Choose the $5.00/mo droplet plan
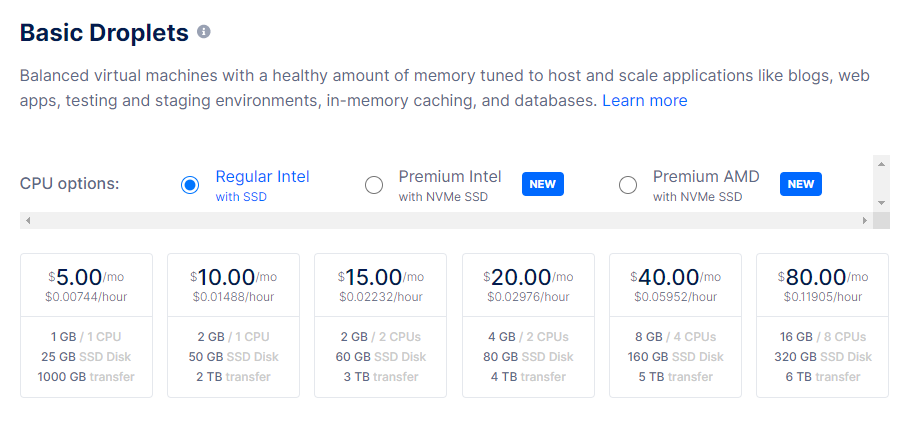The height and width of the screenshot is (425, 908). coord(86,325)
